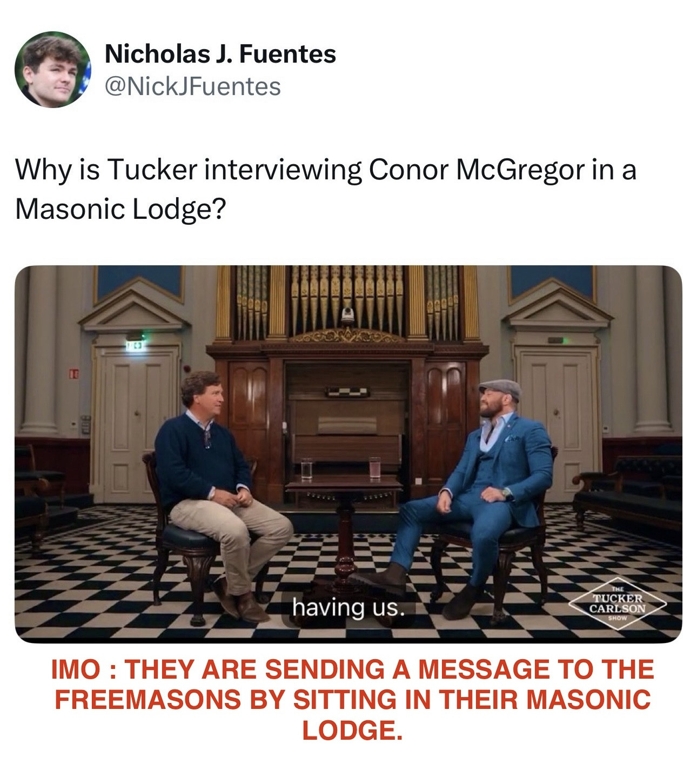Open the tweet author's profile avatar
The width and height of the screenshot is (697, 784).
coord(52,69)
